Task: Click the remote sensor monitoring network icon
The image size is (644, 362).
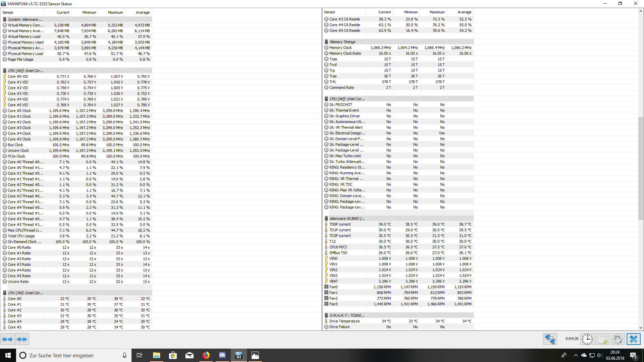Action: (x=550, y=339)
